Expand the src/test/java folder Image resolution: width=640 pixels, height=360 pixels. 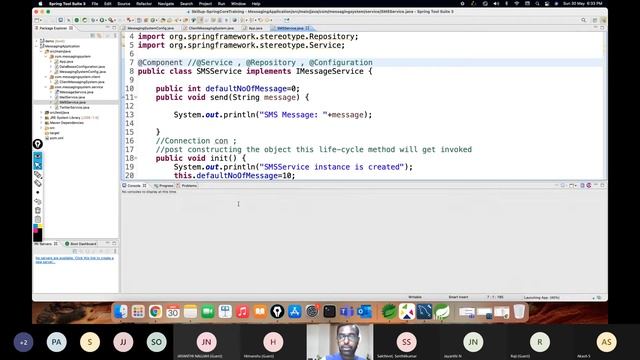41,112
